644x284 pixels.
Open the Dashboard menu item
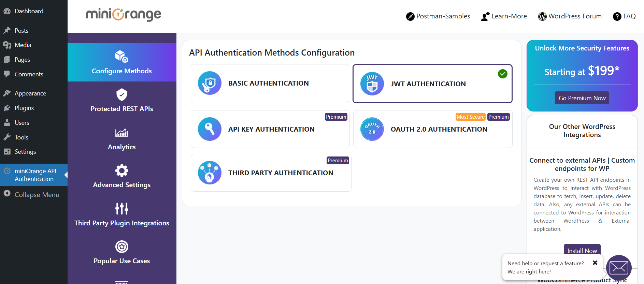pyautogui.click(x=34, y=11)
